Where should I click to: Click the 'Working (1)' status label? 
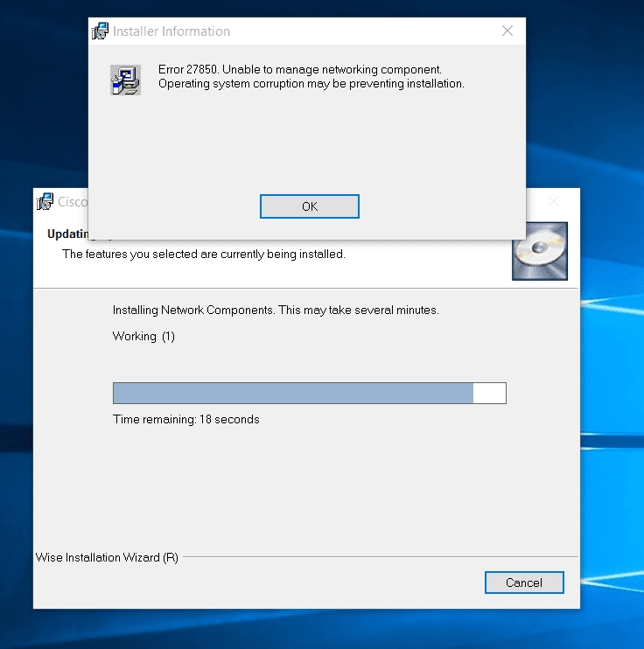[143, 337]
